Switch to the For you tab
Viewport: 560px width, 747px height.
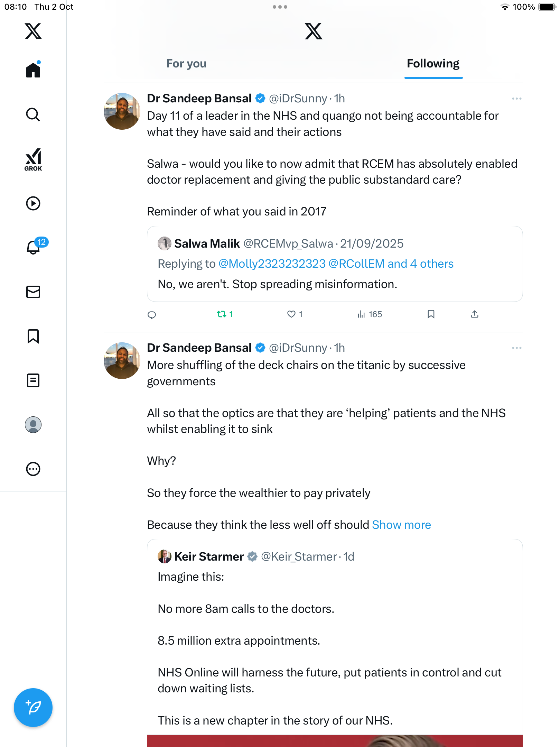pyautogui.click(x=186, y=64)
